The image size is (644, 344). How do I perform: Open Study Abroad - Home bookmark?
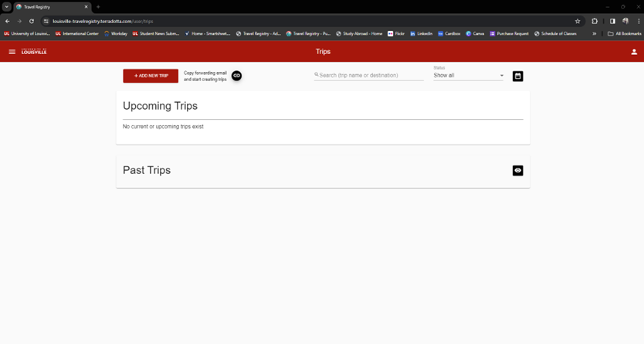pyautogui.click(x=359, y=34)
